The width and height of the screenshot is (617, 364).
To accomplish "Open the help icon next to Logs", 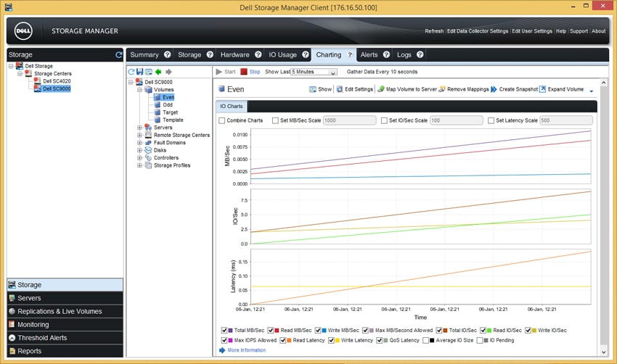I will coord(420,54).
